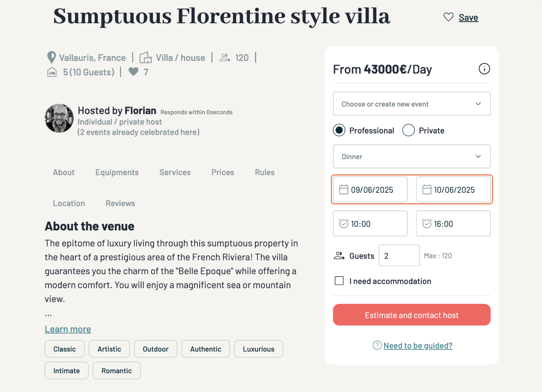Expand the Dinner event type dropdown
The height and width of the screenshot is (392, 542).
(x=411, y=156)
